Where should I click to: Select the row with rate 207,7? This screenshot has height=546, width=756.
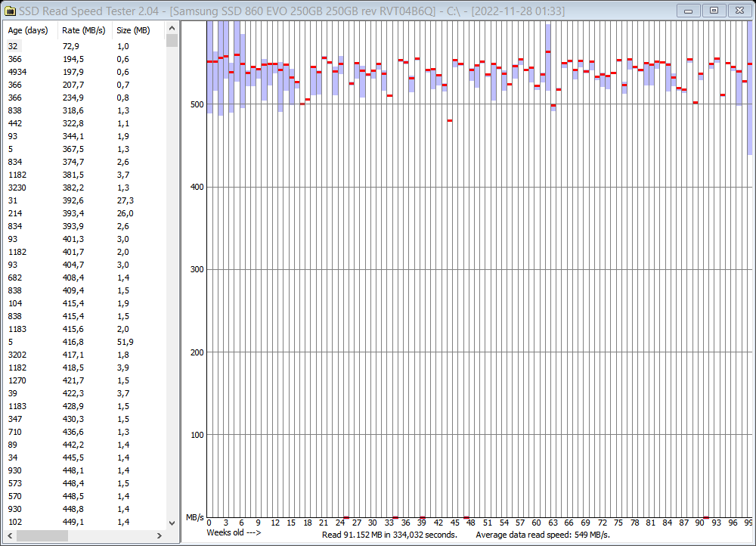[x=85, y=85]
